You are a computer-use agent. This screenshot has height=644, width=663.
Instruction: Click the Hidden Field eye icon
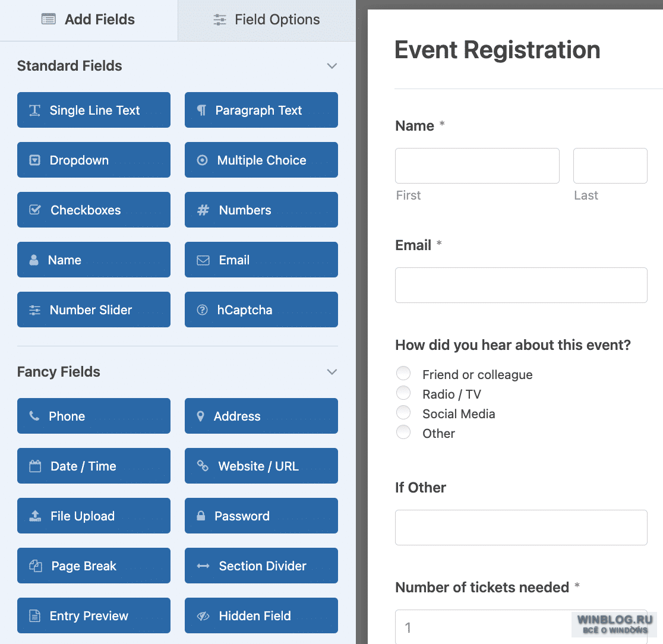point(203,616)
